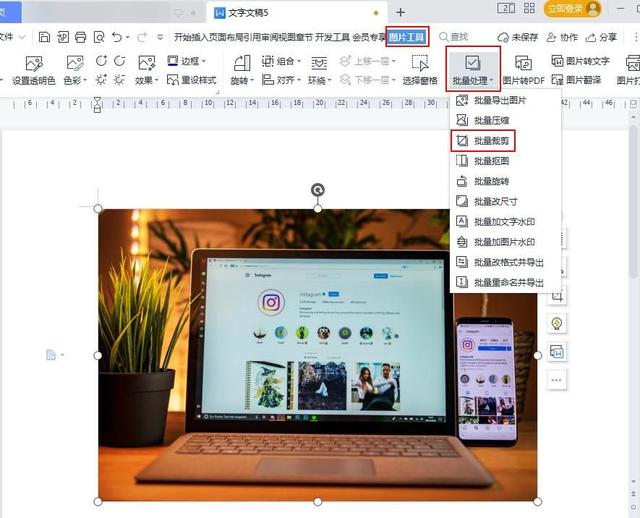Viewport: 640px width, 518px height.
Task: Click the light bulb icon beside image
Action: (557, 324)
